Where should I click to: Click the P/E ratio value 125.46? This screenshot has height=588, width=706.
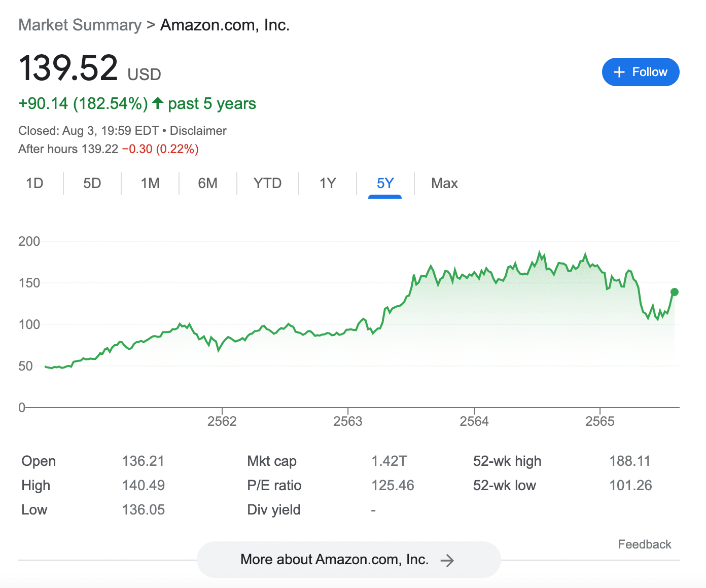(393, 486)
